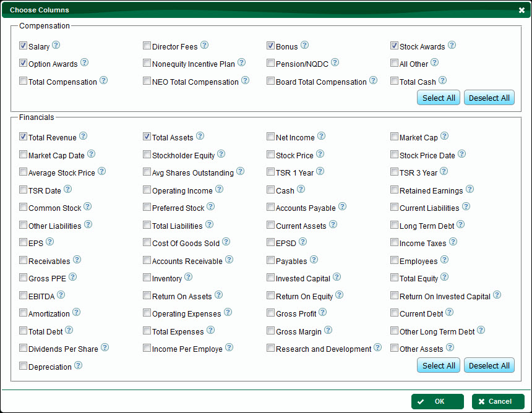
Task: Uncheck the Bonus checkbox
Action: [270, 46]
